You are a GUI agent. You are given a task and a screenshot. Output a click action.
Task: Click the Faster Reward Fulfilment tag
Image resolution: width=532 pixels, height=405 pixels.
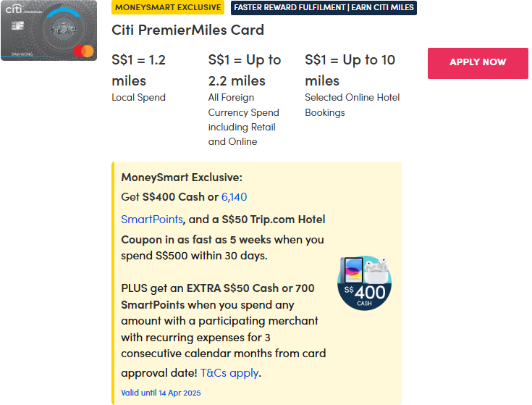324,7
